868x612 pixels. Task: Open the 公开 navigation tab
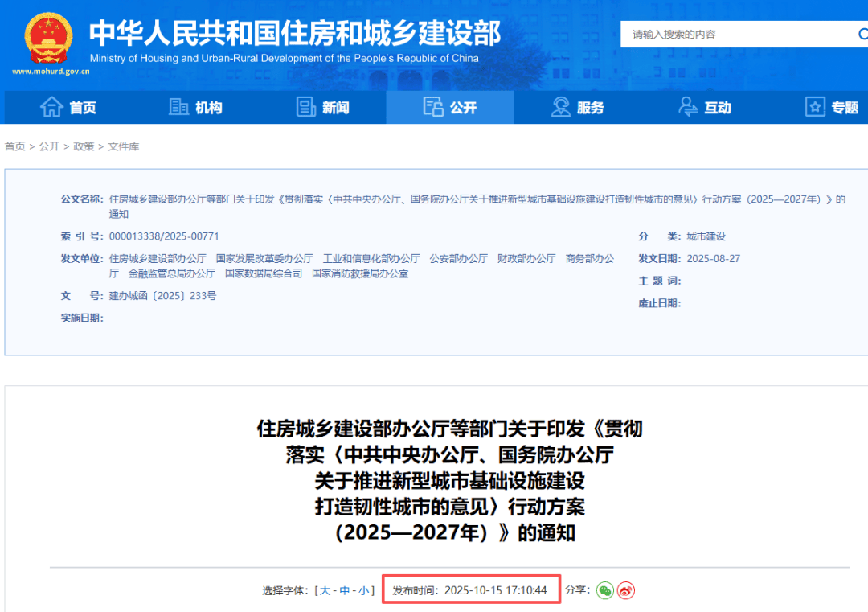click(449, 107)
